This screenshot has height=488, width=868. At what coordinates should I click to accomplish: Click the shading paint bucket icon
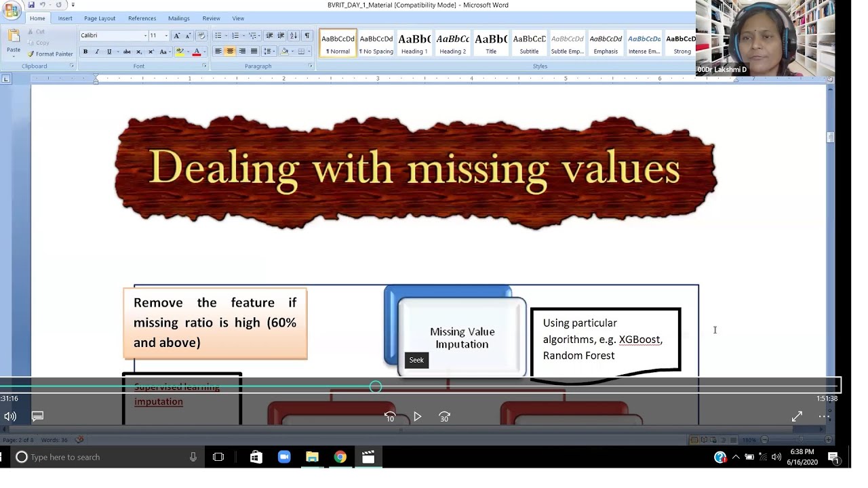[x=285, y=52]
